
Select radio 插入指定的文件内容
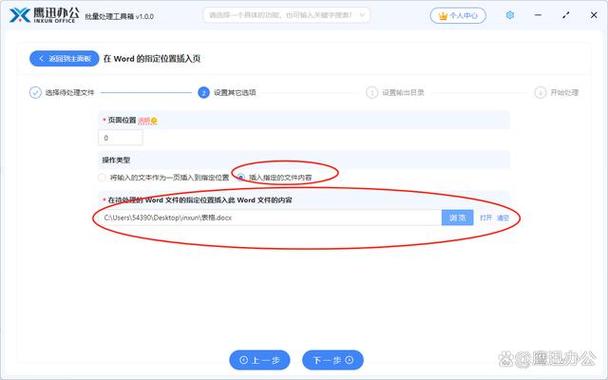[x=275, y=178]
